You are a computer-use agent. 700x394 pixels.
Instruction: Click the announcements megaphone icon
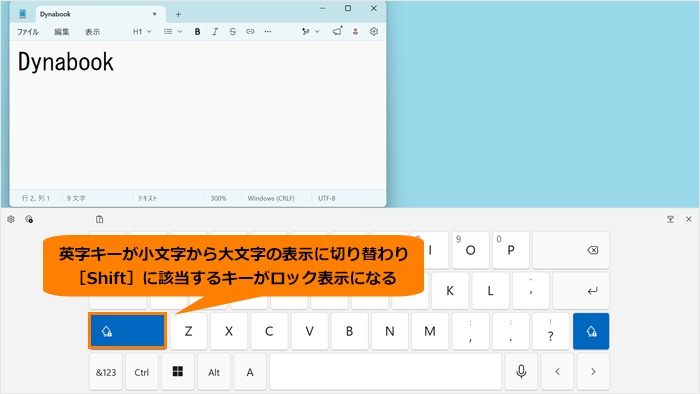tap(337, 31)
